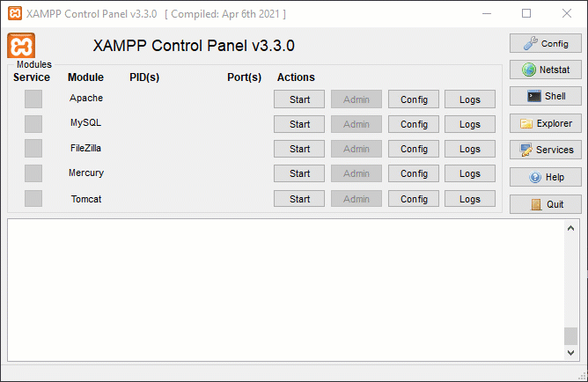Open Explorer with the folder icon
The height and width of the screenshot is (382, 588).
(545, 123)
